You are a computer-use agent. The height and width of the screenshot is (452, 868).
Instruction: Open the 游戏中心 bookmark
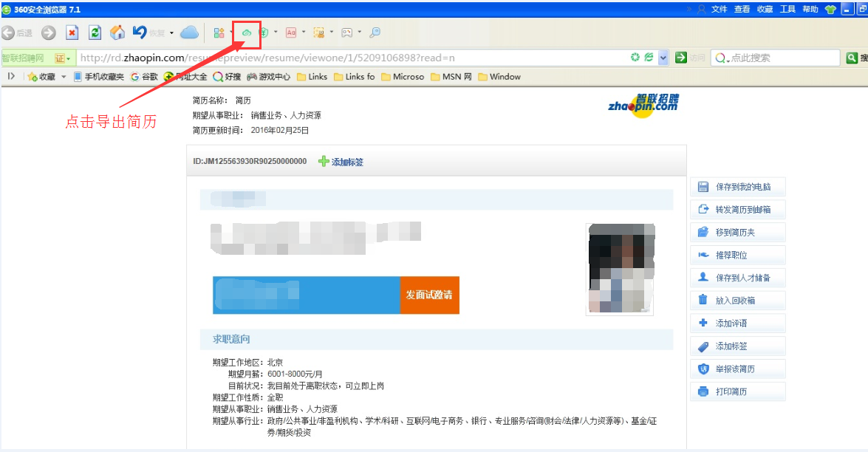pos(269,77)
